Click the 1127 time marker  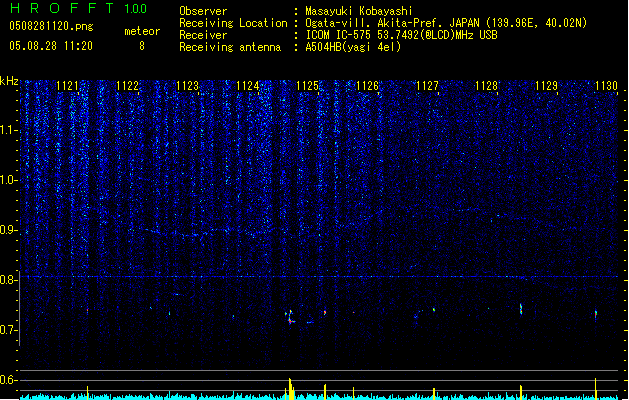pos(427,86)
